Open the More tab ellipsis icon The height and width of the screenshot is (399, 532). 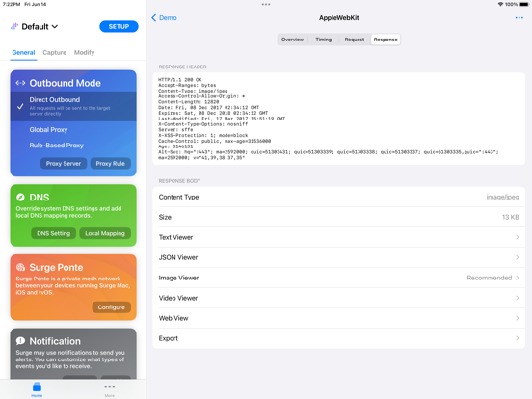pos(110,386)
